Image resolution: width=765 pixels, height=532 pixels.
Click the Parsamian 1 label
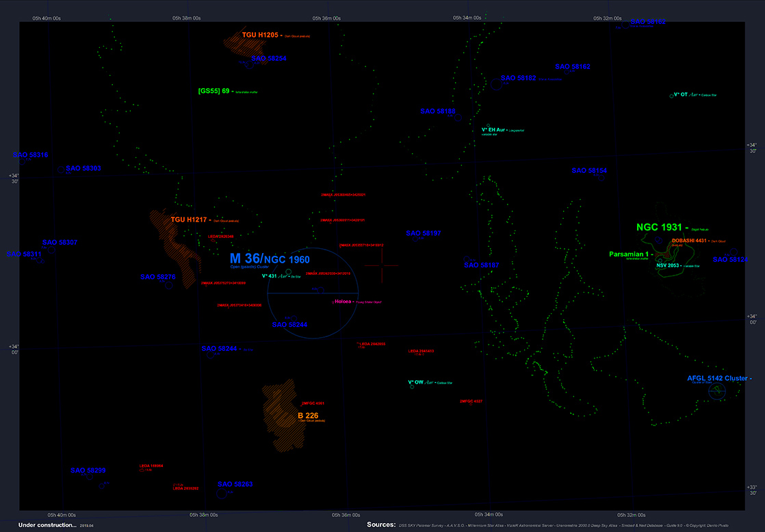point(630,254)
